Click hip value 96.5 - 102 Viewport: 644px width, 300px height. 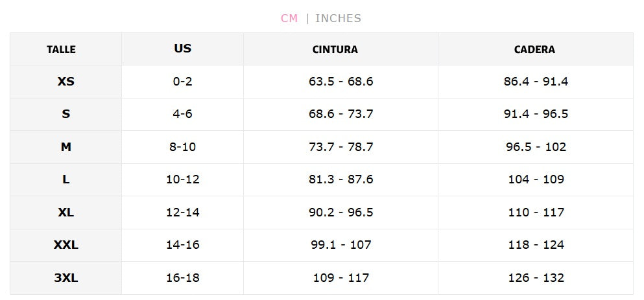(536, 147)
